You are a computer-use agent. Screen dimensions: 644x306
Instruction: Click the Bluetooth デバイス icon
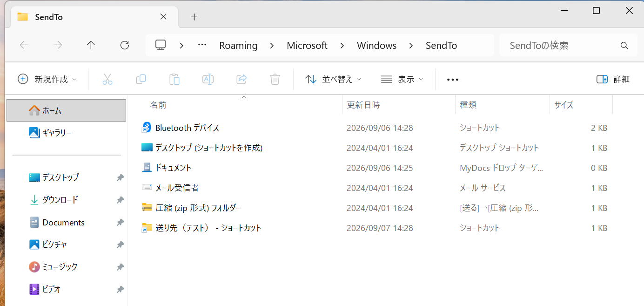click(x=147, y=128)
